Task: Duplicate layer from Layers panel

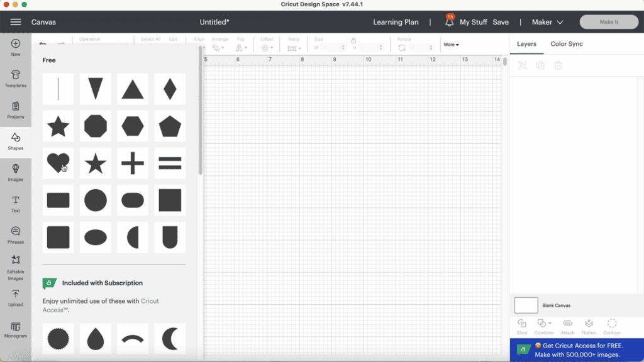Action: pyautogui.click(x=540, y=65)
